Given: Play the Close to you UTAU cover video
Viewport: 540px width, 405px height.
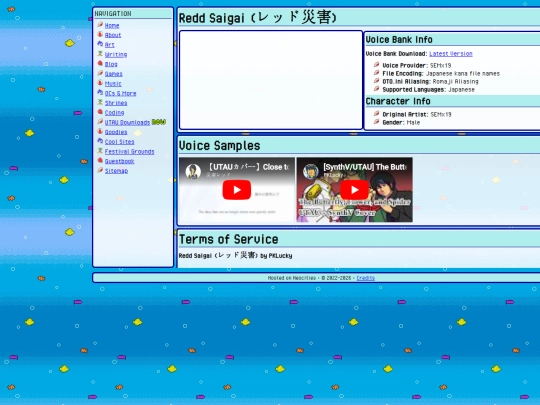Looking at the screenshot, I should coord(237,190).
